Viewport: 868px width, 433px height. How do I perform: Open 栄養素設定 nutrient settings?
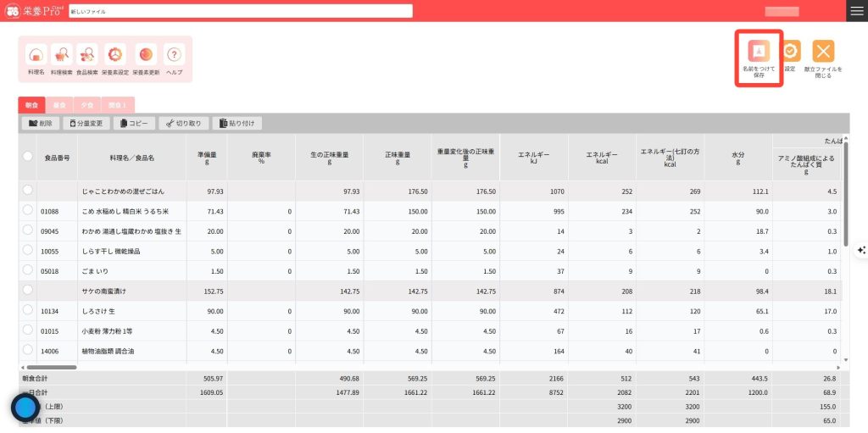point(115,56)
